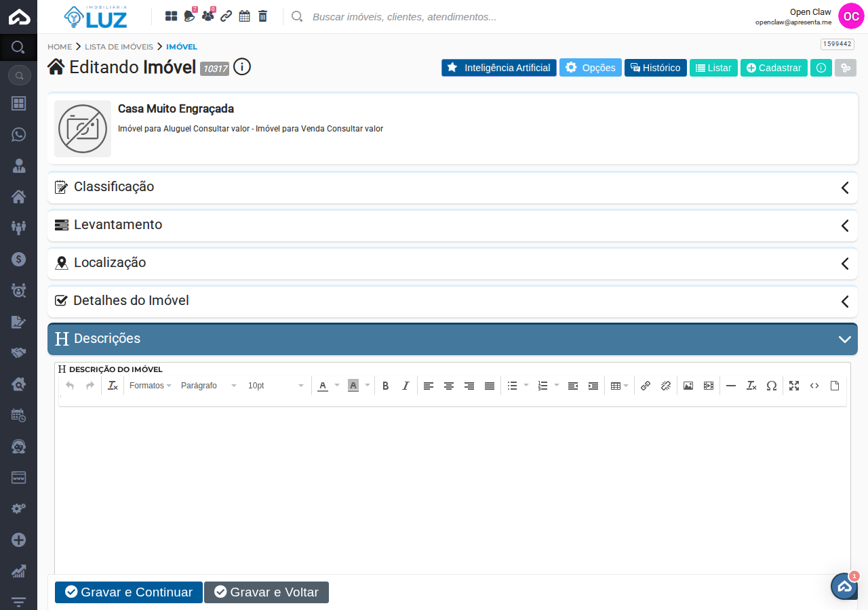Click the calendar icon in the top toolbar
This screenshot has height=610, width=868.
(244, 16)
